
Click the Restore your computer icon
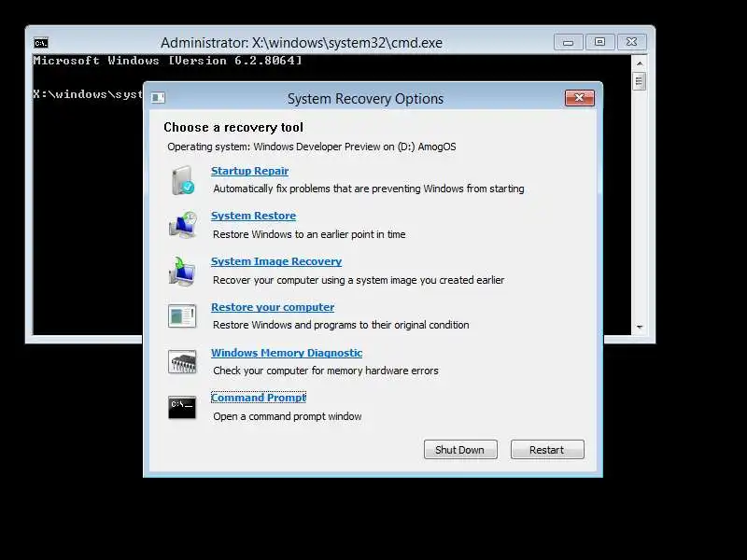coord(182,316)
